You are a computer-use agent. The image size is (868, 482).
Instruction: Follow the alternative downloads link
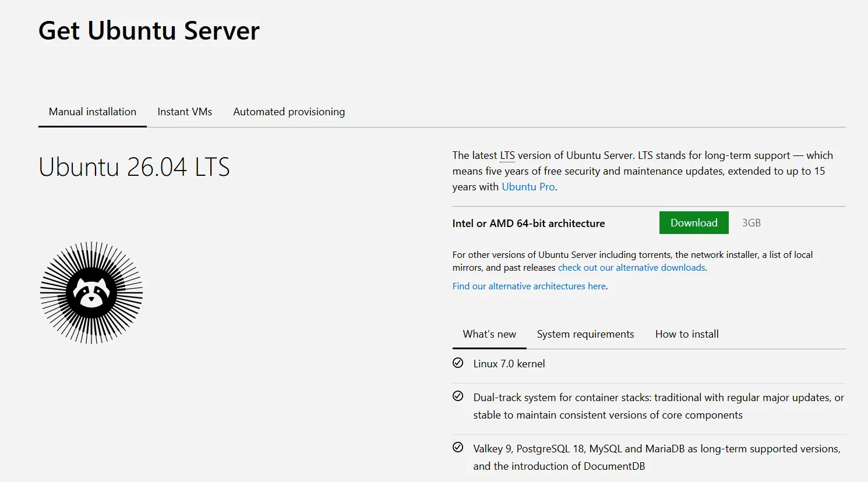(x=632, y=268)
